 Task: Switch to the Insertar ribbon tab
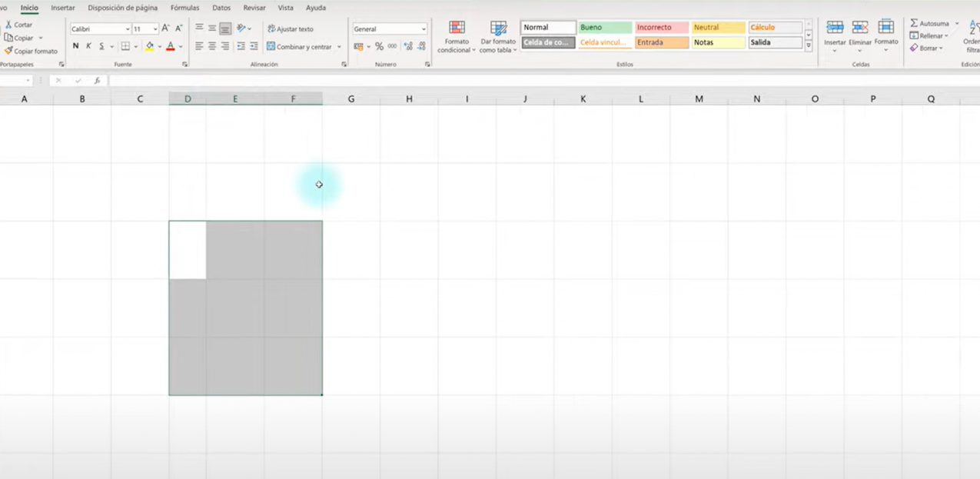point(63,8)
